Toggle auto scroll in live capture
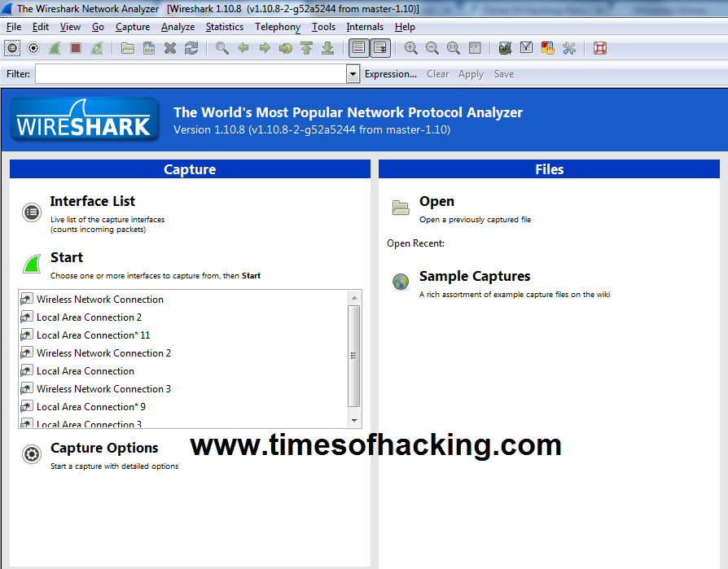 point(380,48)
